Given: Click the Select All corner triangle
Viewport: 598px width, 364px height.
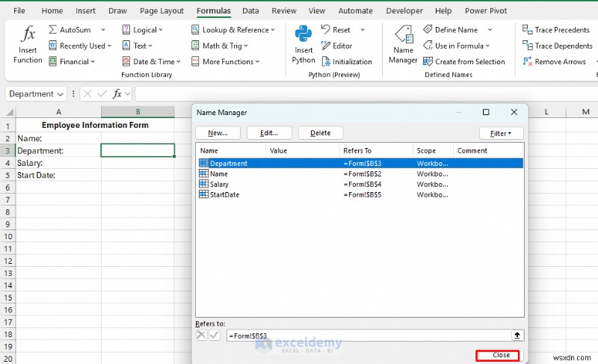Looking at the screenshot, I should pyautogui.click(x=10, y=112).
